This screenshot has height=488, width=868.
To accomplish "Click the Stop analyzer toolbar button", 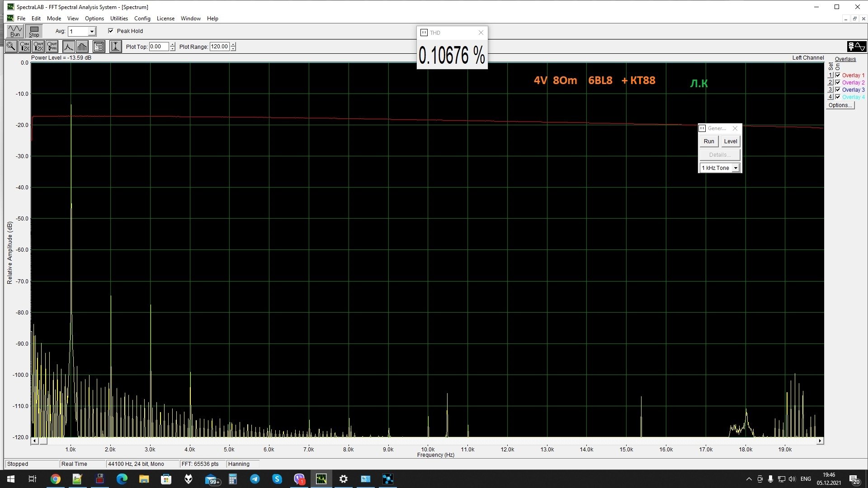I will (34, 31).
